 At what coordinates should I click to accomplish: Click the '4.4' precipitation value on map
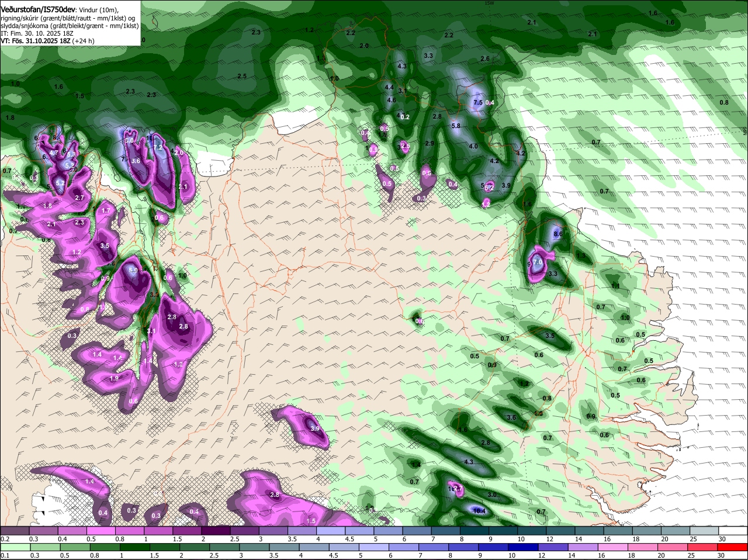pyautogui.click(x=389, y=87)
